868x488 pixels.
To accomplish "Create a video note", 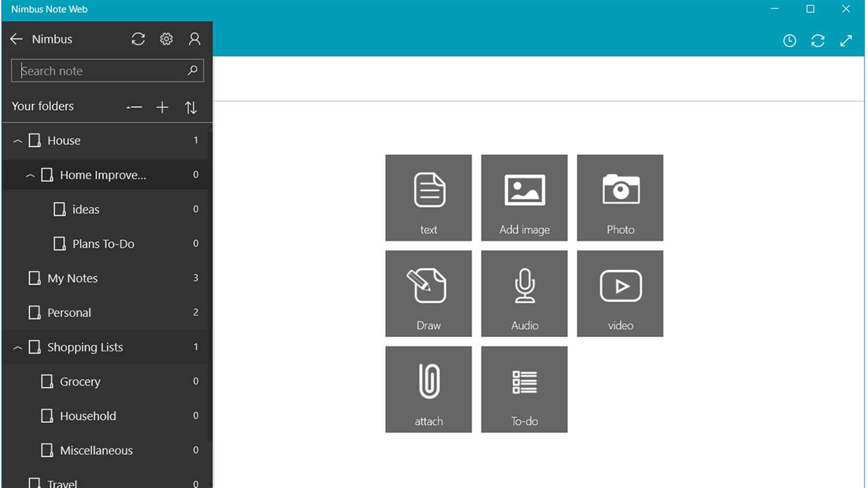I will pyautogui.click(x=620, y=293).
